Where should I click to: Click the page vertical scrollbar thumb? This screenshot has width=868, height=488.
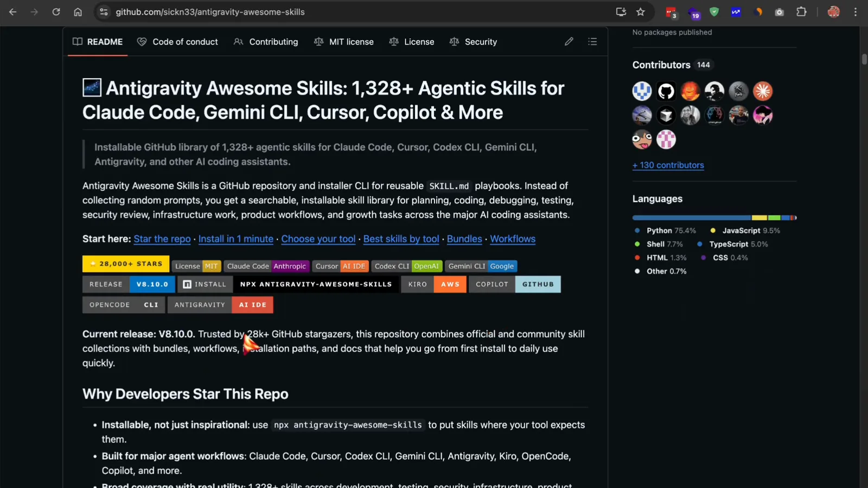click(864, 59)
